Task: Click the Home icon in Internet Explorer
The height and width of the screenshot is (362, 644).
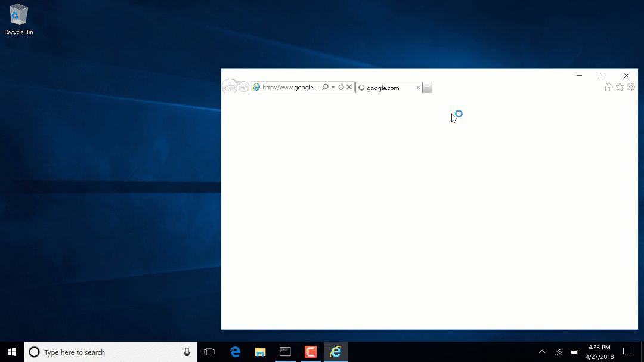Action: point(609,87)
